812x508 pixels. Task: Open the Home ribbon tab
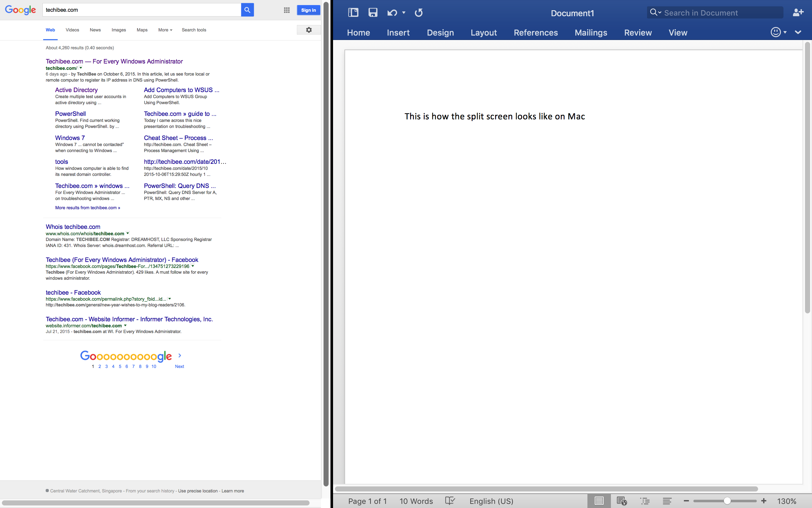(x=358, y=33)
